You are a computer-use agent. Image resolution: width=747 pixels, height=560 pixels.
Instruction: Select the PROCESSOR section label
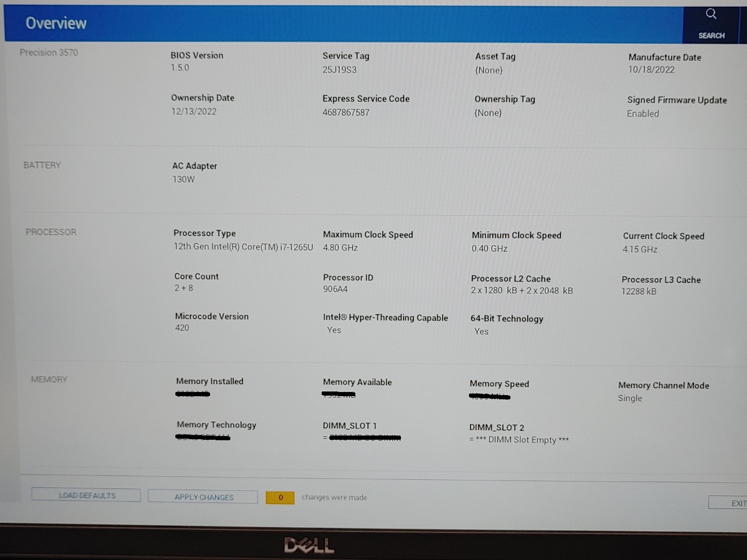[51, 232]
